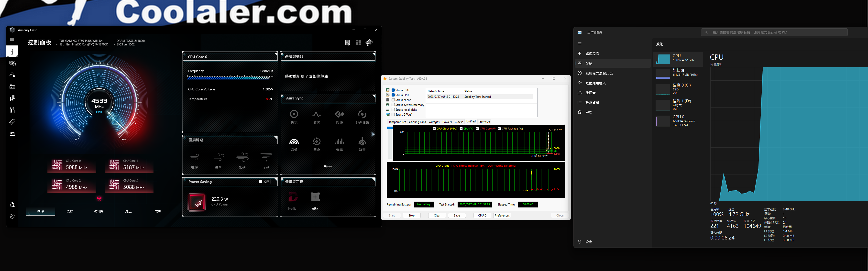The width and height of the screenshot is (868, 271).
Task: Show next Aura Sync effects page arrow
Action: [373, 134]
